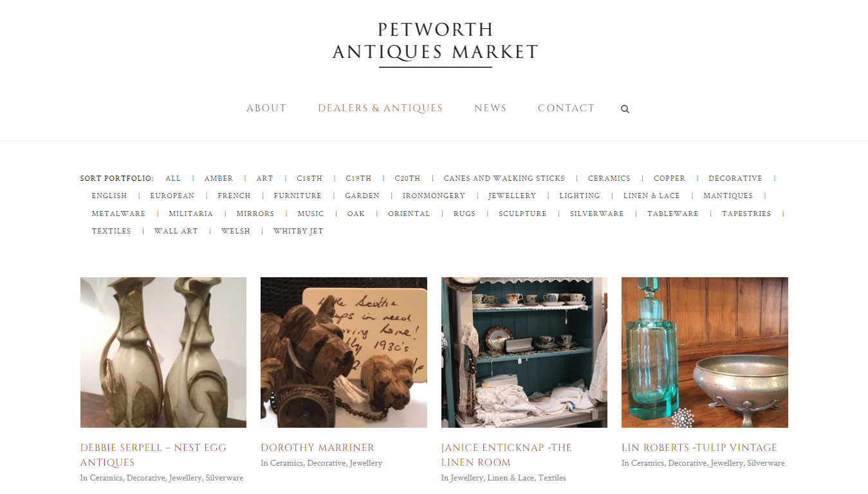The image size is (868, 494).
Task: Go to Dealers & Antiques page
Action: tap(380, 108)
